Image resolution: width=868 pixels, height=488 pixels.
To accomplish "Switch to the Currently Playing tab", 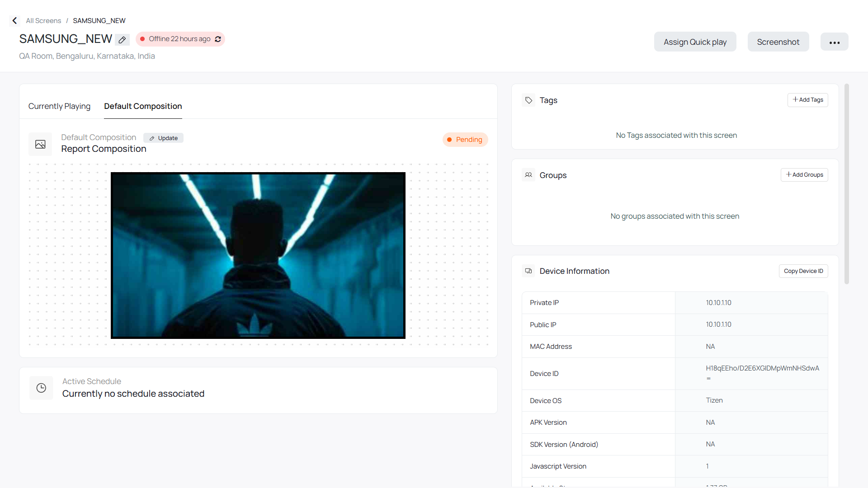I will pos(59,106).
